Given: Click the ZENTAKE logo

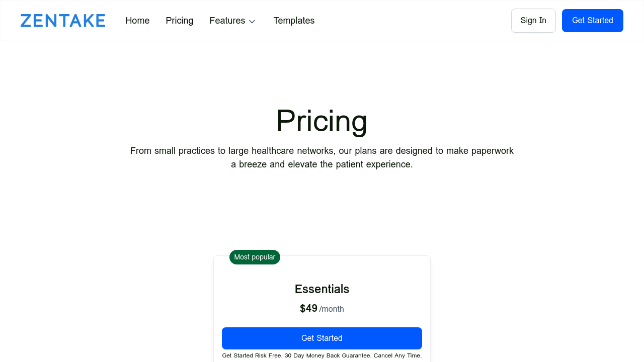Looking at the screenshot, I should click(x=63, y=21).
